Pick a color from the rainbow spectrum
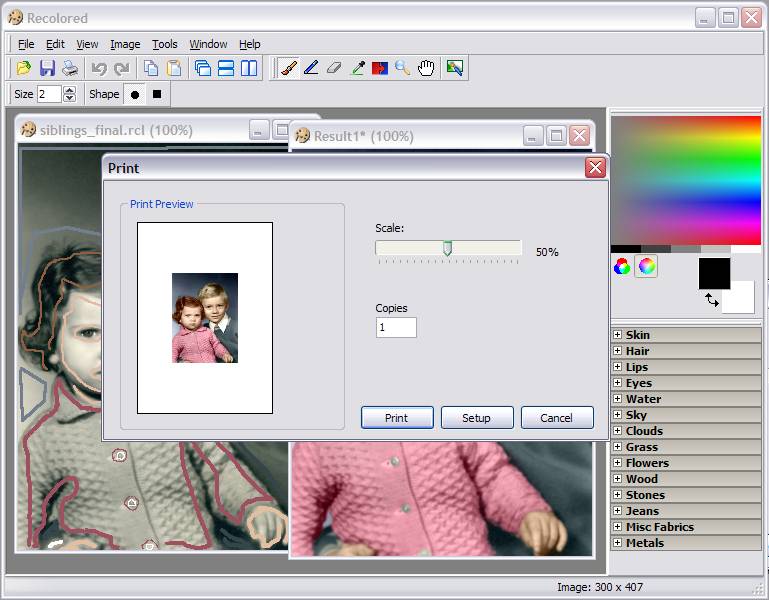This screenshot has height=600, width=769. (x=686, y=180)
